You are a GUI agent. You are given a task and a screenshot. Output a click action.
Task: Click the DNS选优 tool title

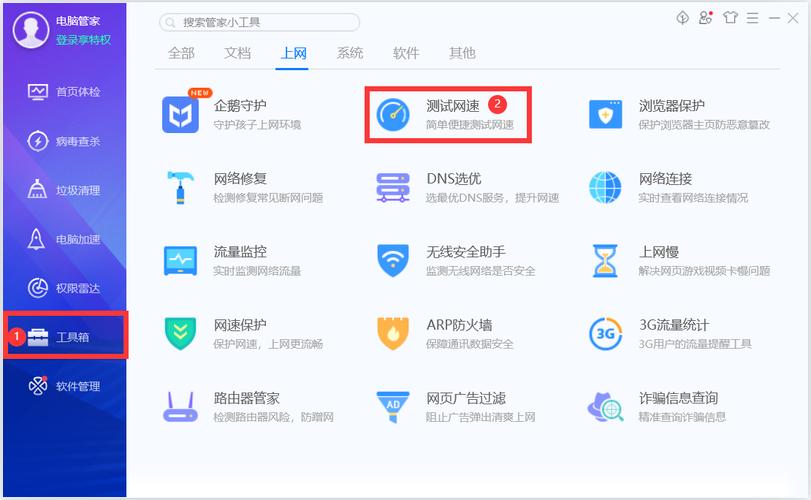[454, 179]
